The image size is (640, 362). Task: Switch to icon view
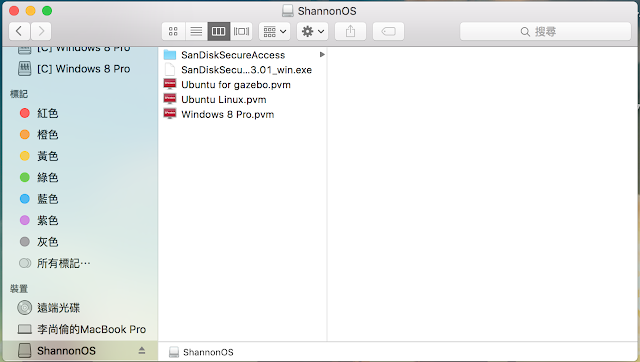click(x=173, y=31)
